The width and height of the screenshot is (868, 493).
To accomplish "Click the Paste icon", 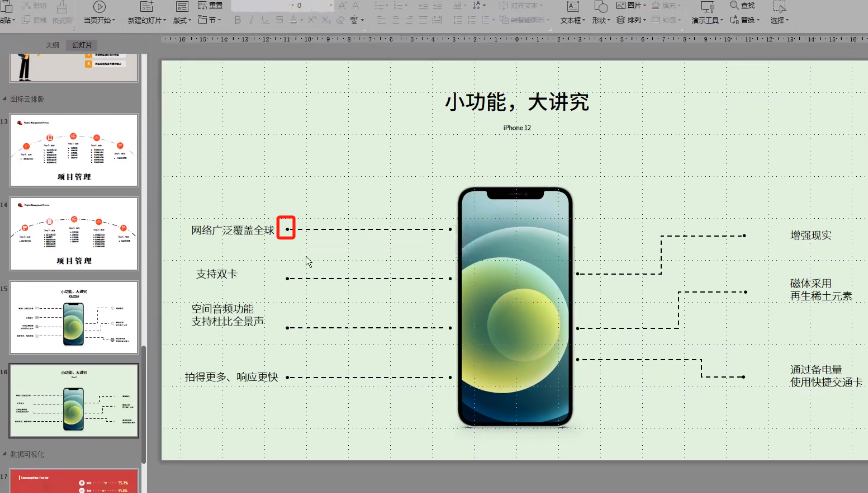I will tap(6, 7).
